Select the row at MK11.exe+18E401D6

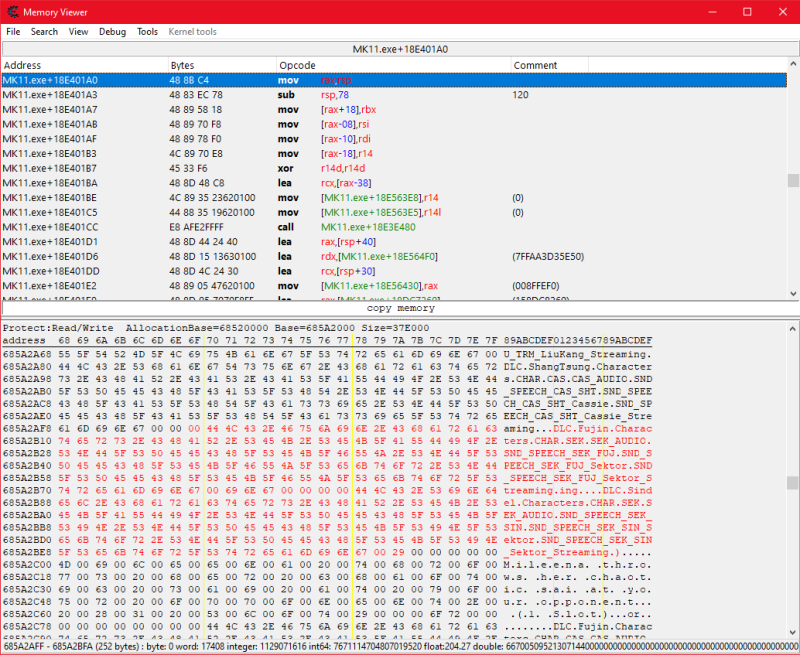click(394, 257)
